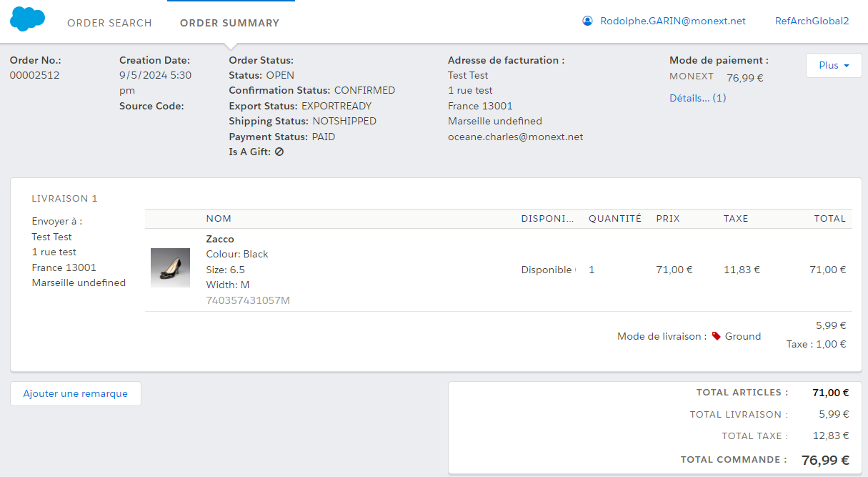The height and width of the screenshot is (477, 868).
Task: Click the product ID 740357431057M
Action: [x=248, y=300]
